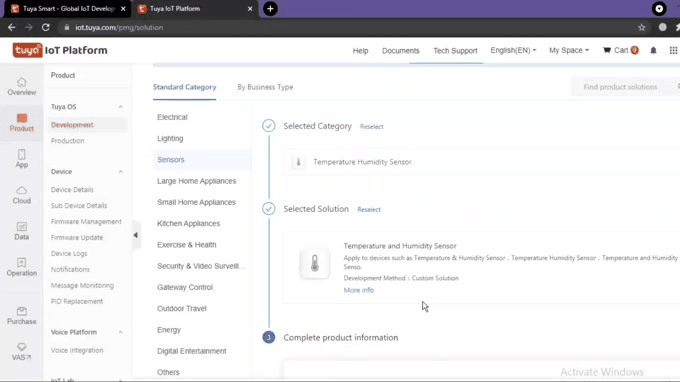This screenshot has height=382, width=680.
Task: Open the Data section icon
Action: point(22,231)
